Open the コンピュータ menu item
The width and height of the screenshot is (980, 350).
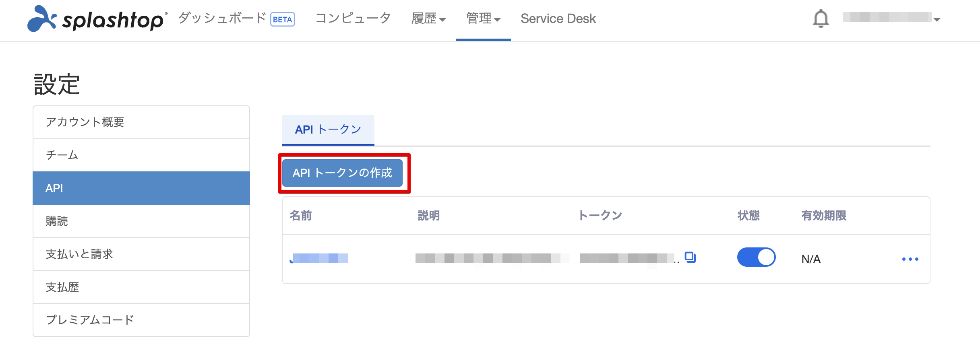tap(353, 18)
